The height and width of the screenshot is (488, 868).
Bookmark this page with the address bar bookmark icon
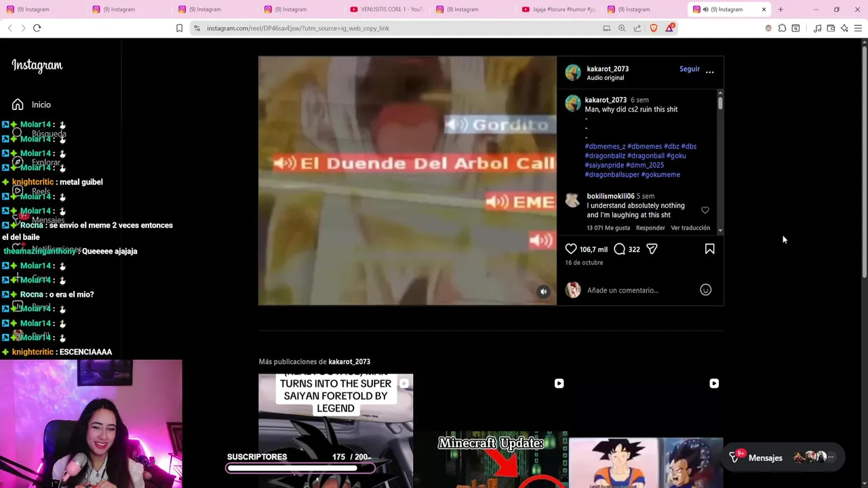pyautogui.click(x=179, y=28)
